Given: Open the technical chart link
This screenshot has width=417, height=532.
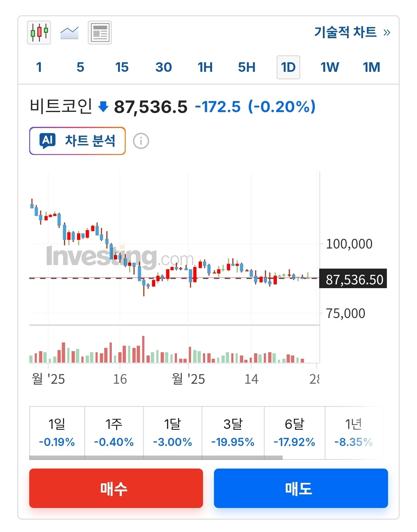Looking at the screenshot, I should point(352,32).
